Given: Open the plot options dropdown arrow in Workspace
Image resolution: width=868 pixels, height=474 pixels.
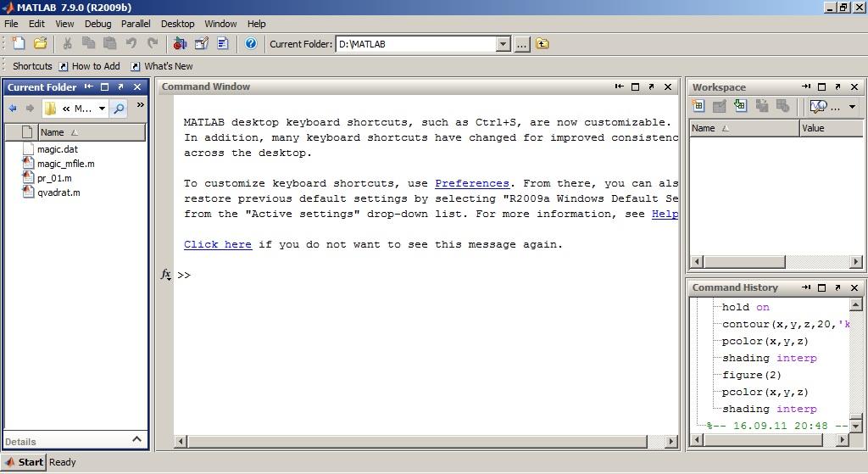Looking at the screenshot, I should click(853, 106).
